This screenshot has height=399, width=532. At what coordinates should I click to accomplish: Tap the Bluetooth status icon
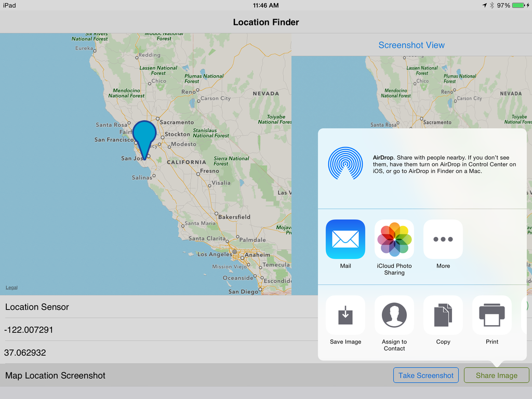[491, 5]
